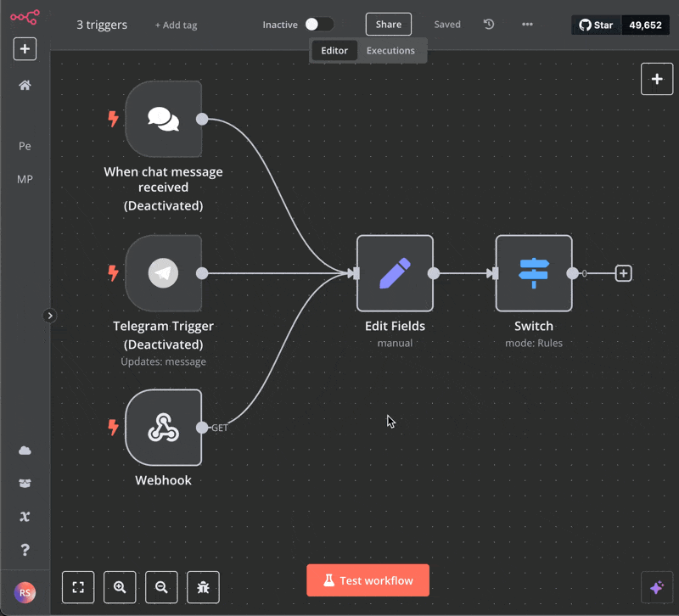679x616 pixels.
Task: Open the Telegram Trigger node
Action: pyautogui.click(x=163, y=273)
